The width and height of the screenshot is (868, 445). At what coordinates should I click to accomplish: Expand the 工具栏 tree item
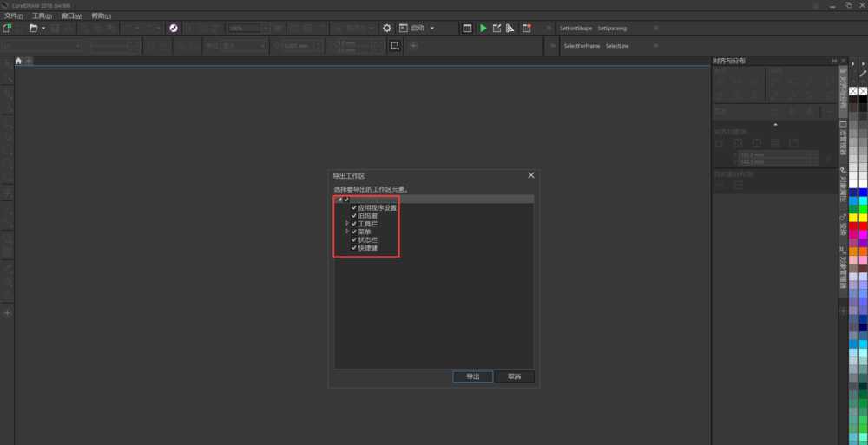[346, 224]
